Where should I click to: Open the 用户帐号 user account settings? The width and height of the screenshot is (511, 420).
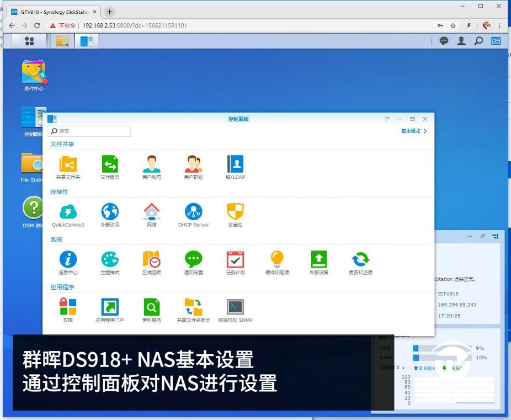(152, 167)
